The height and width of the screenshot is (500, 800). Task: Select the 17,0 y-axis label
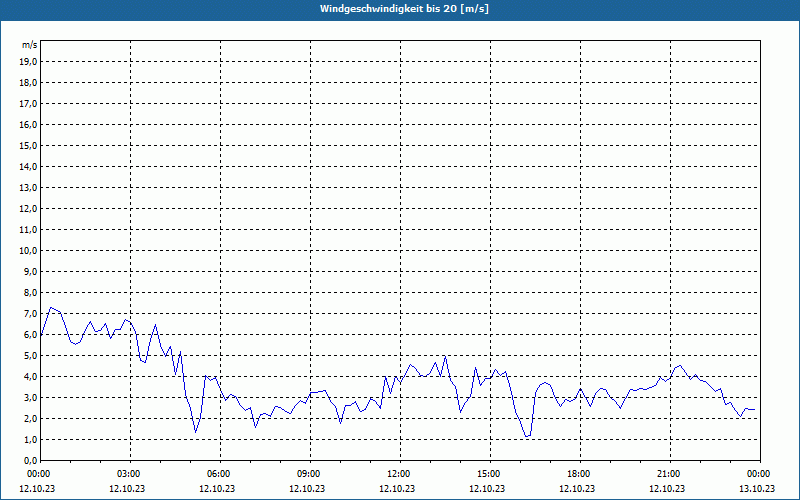[x=29, y=104]
